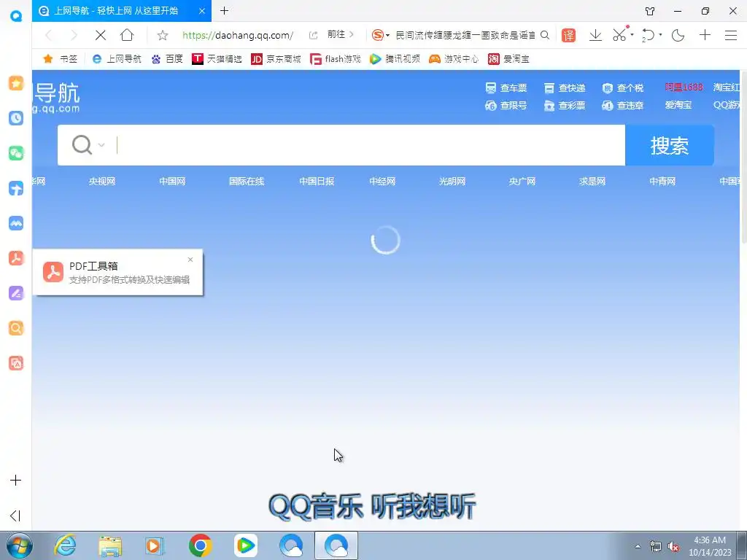Viewport: 747px width, 560px height.
Task: Click the 查个税 link
Action: (x=623, y=88)
